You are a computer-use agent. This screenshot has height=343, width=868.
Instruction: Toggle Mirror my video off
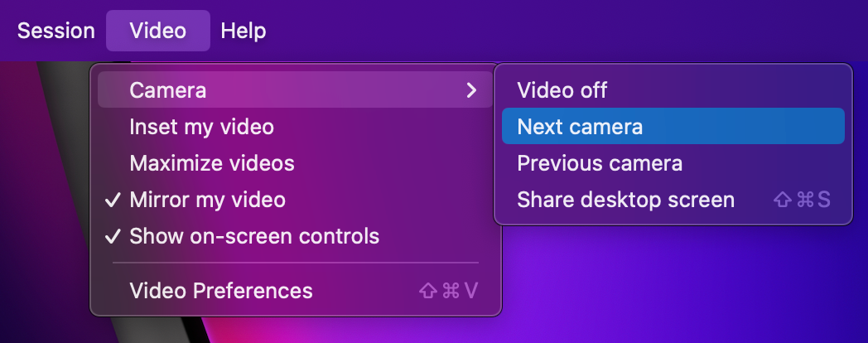pyautogui.click(x=207, y=200)
